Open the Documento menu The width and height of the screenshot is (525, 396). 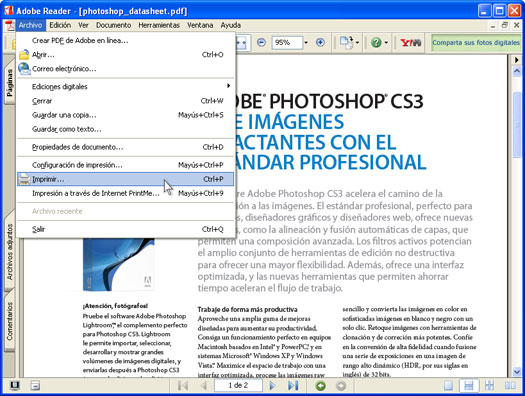click(x=114, y=25)
